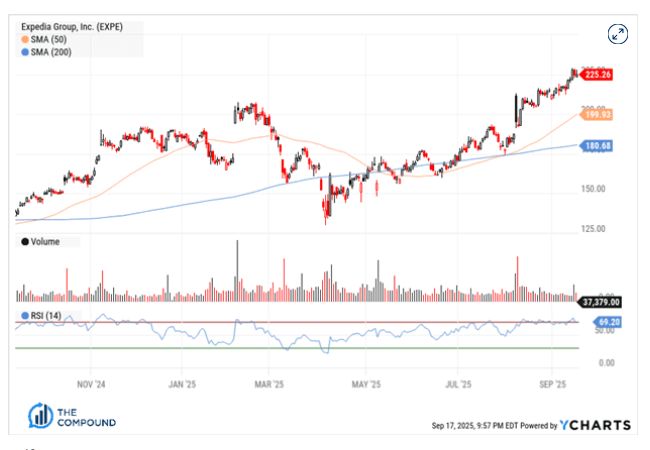This screenshot has height=450, width=650.
Task: Click The Compound logo icon
Action: pyautogui.click(x=41, y=416)
